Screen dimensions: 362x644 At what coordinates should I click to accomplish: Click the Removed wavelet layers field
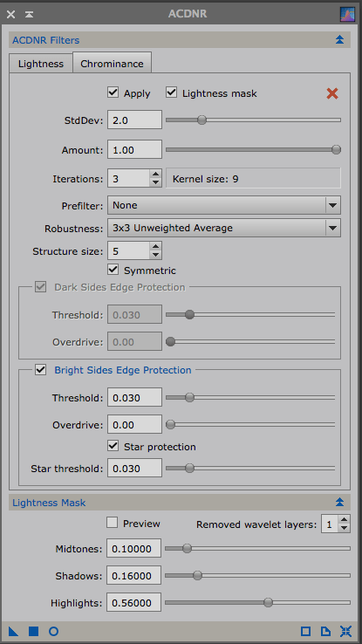330,524
